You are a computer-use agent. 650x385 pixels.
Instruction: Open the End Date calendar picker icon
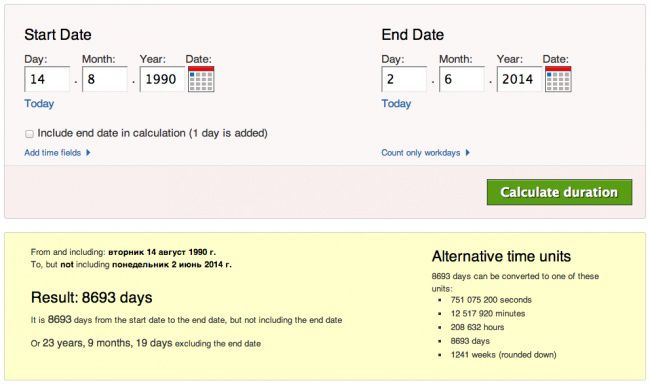coord(558,79)
